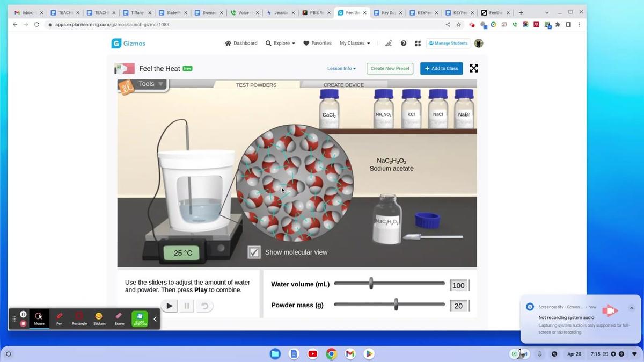
Task: Switch to the Create Device tab
Action: click(x=343, y=85)
